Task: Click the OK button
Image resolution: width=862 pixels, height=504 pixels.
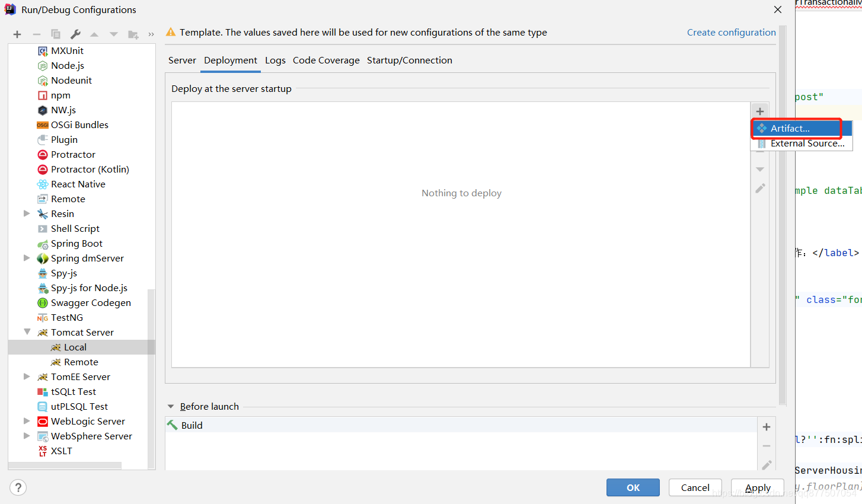Action: coord(633,487)
